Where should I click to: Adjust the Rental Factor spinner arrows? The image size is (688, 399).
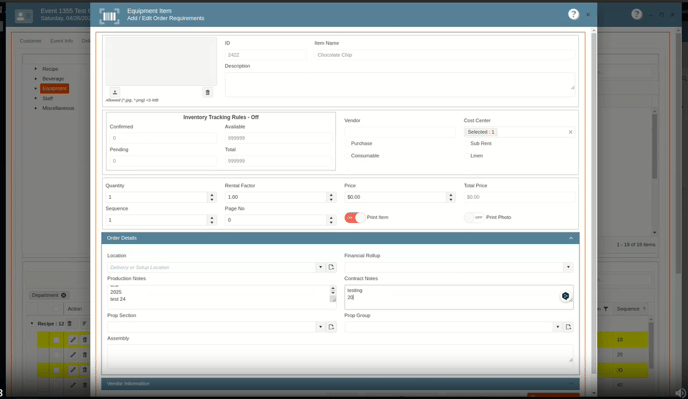331,197
